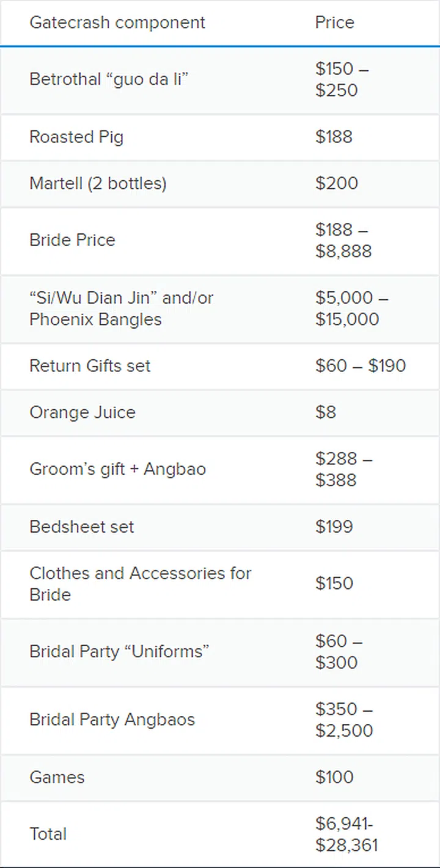The image size is (440, 868).
Task: Click the Roasted Pig row label
Action: (x=76, y=137)
